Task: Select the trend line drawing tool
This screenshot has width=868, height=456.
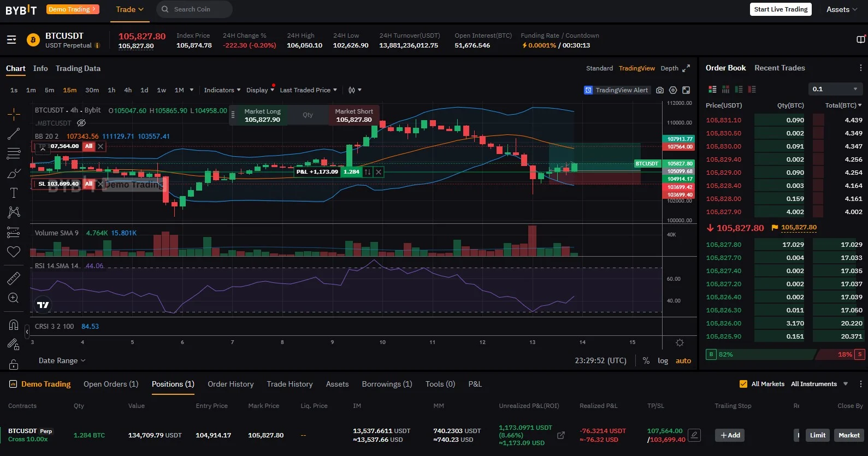Action: point(14,134)
